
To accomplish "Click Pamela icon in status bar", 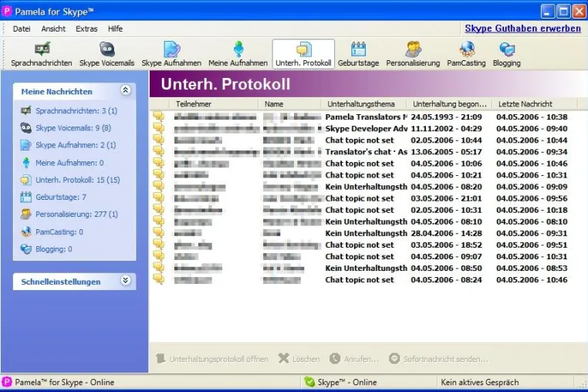I will (x=7, y=382).
